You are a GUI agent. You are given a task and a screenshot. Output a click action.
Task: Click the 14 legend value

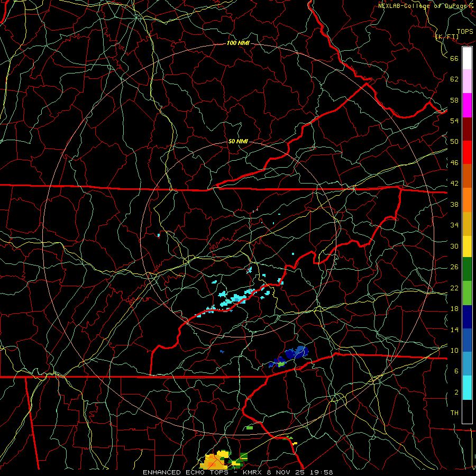click(454, 329)
